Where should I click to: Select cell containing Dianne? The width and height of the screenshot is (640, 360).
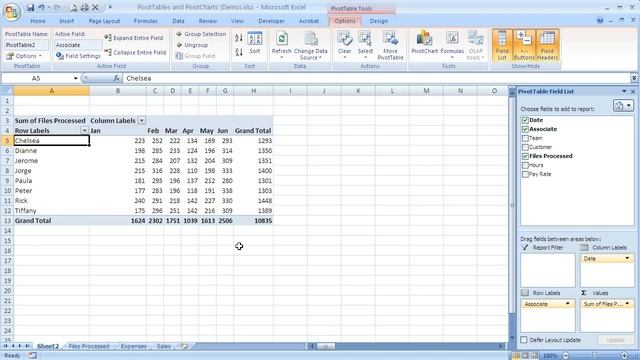[x=51, y=151]
